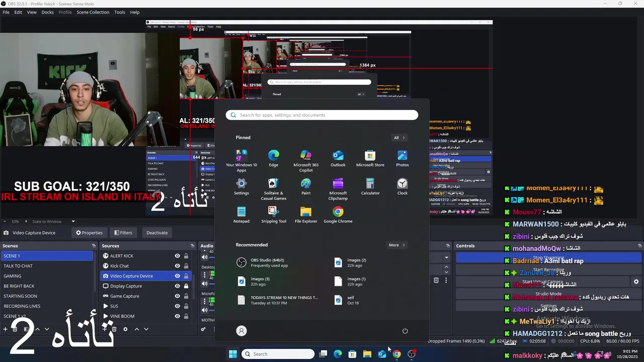This screenshot has width=644, height=362.
Task: Open the Docks menu
Action: [x=47, y=12]
